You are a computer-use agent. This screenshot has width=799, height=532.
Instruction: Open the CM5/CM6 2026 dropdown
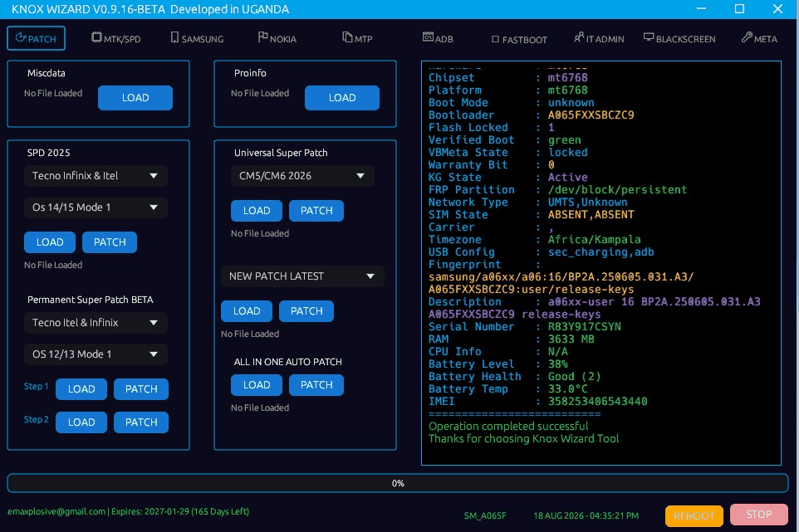point(302,176)
